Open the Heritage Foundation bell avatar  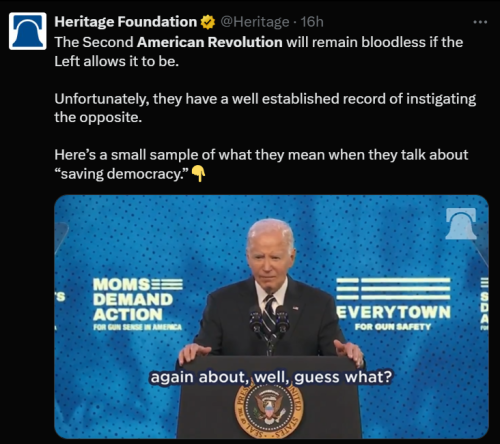[x=28, y=31]
